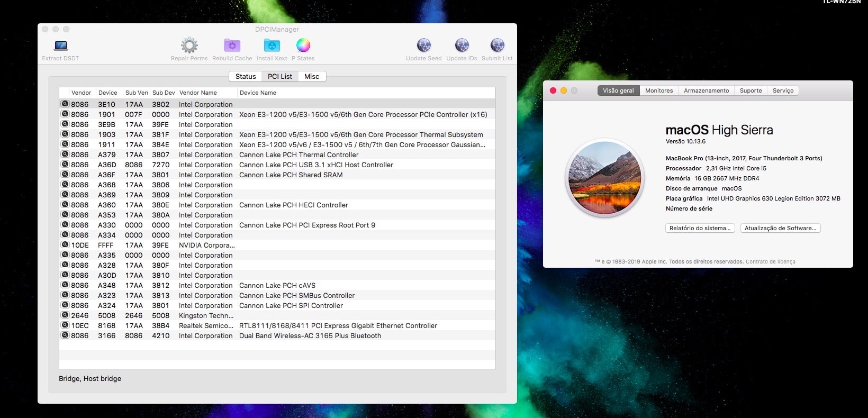This screenshot has height=418, width=868.
Task: Click the lookup icon for Root Port 9 row
Action: pos(65,225)
